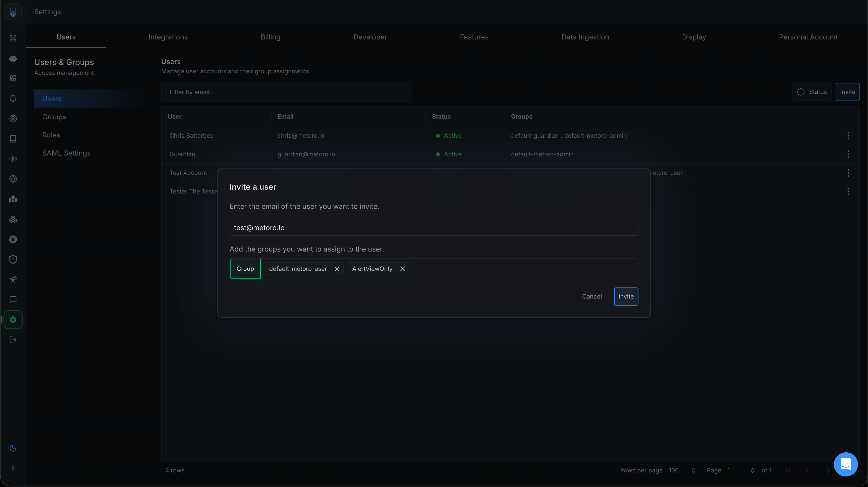Open the globe sidebar icon

click(x=13, y=179)
